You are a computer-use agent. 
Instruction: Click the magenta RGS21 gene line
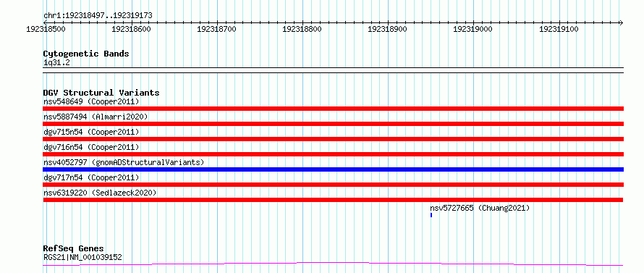pyautogui.click(x=333, y=264)
